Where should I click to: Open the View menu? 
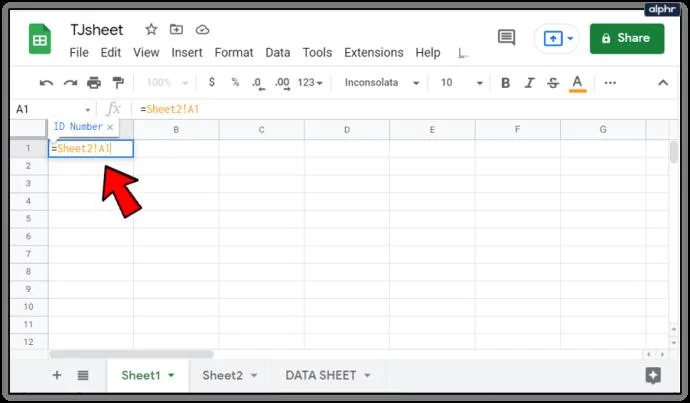click(146, 53)
